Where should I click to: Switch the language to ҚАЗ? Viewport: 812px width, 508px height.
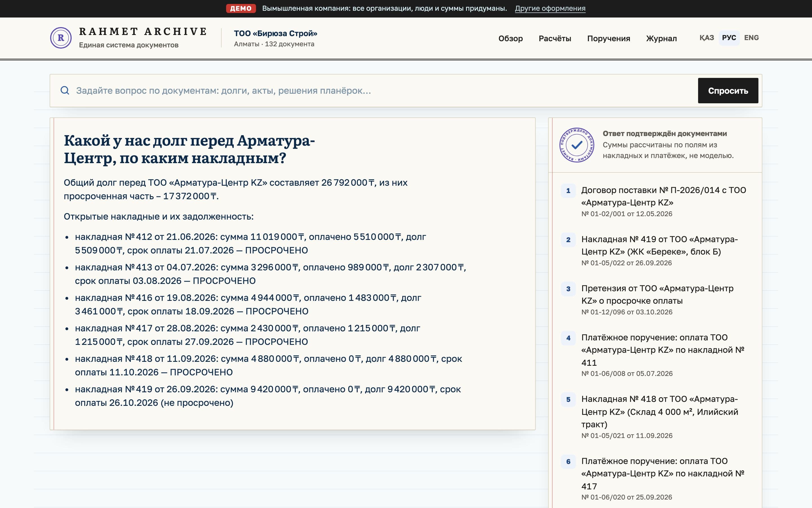706,38
